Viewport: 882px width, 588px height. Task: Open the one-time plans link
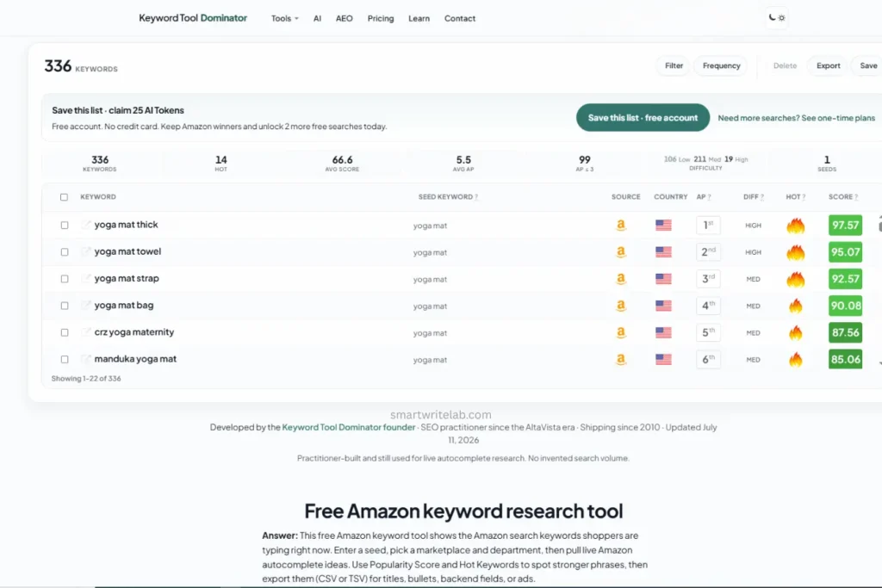coord(796,118)
